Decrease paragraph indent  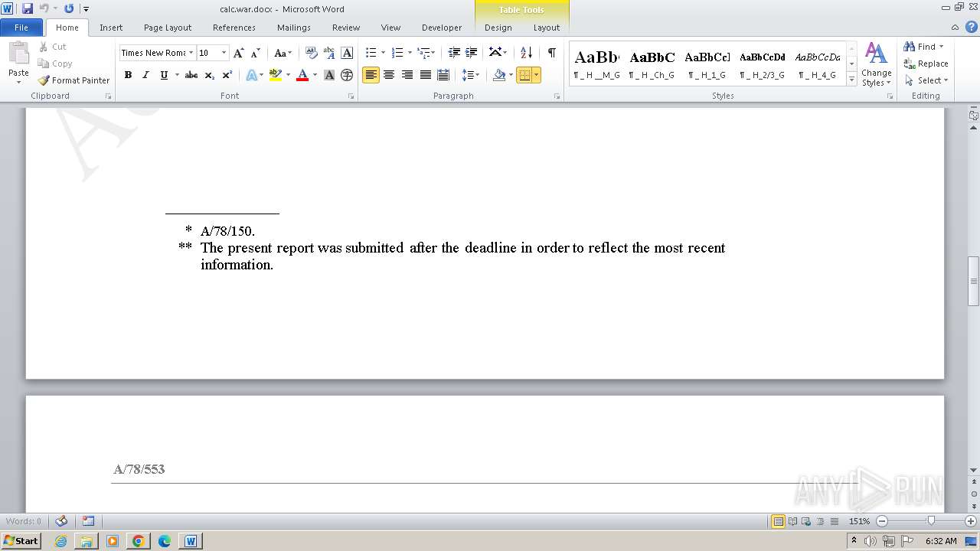[454, 53]
